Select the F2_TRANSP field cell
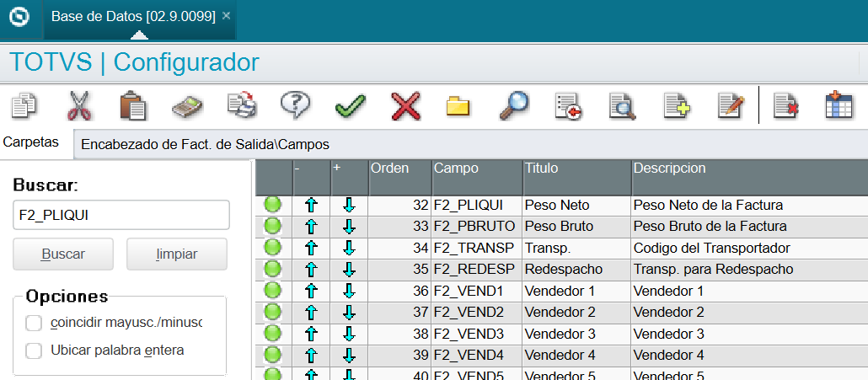 click(x=477, y=249)
